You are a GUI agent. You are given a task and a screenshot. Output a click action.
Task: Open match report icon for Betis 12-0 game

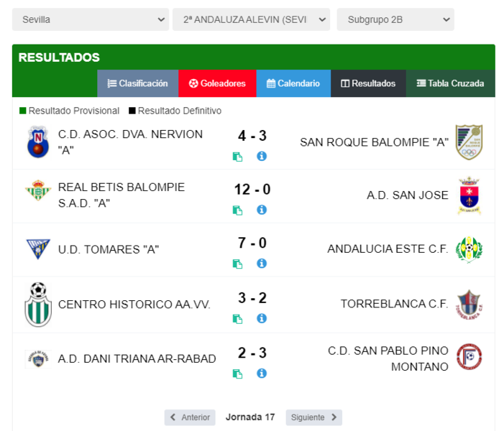(x=237, y=210)
